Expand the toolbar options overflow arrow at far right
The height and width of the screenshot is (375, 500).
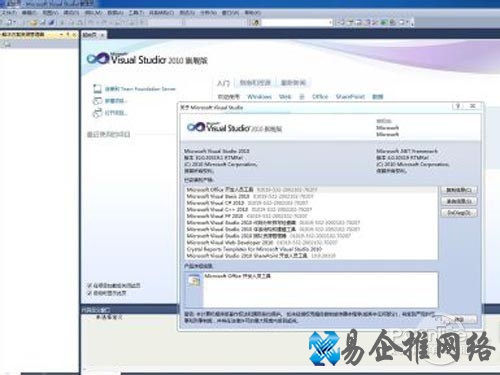413,23
